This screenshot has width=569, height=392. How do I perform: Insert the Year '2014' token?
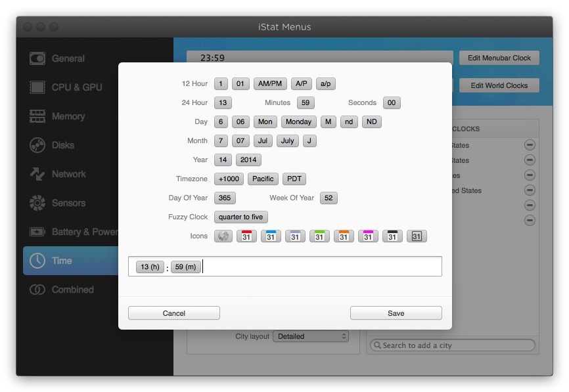[x=248, y=160]
